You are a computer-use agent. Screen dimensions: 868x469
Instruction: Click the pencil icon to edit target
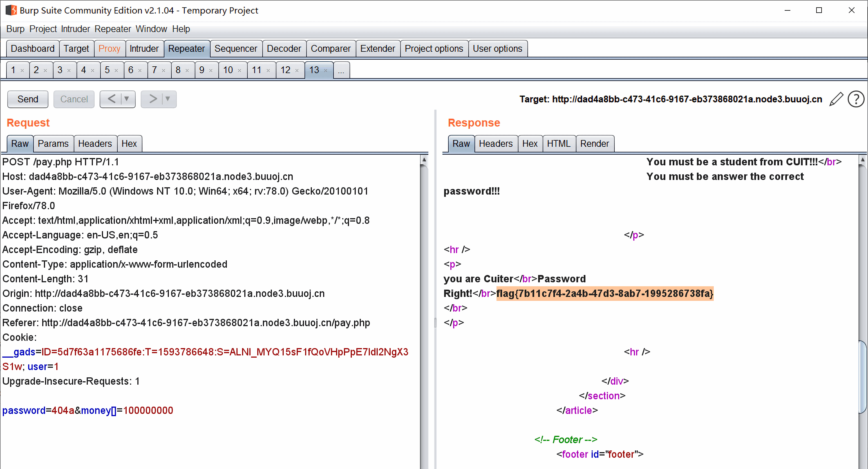pos(836,99)
